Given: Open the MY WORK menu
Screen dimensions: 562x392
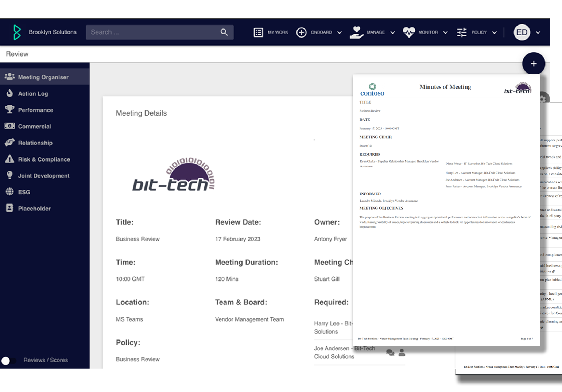Looking at the screenshot, I should tap(278, 32).
